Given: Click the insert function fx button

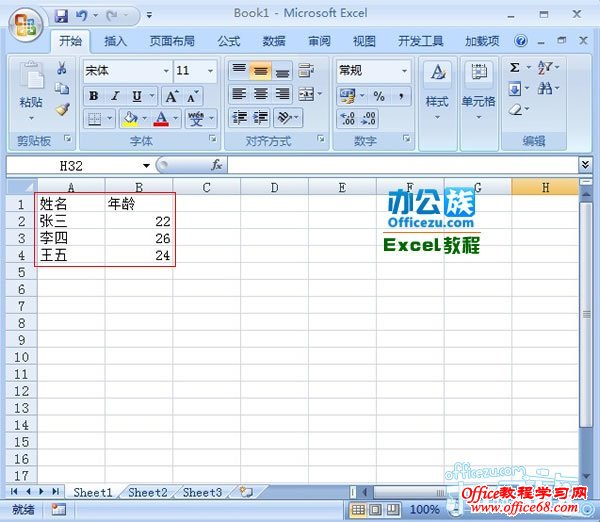Looking at the screenshot, I should [x=217, y=165].
